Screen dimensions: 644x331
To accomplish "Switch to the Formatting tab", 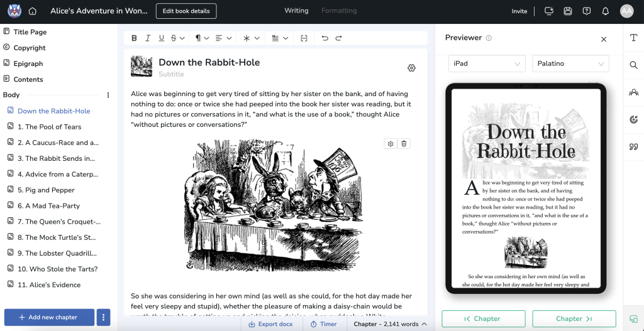I will pos(338,11).
